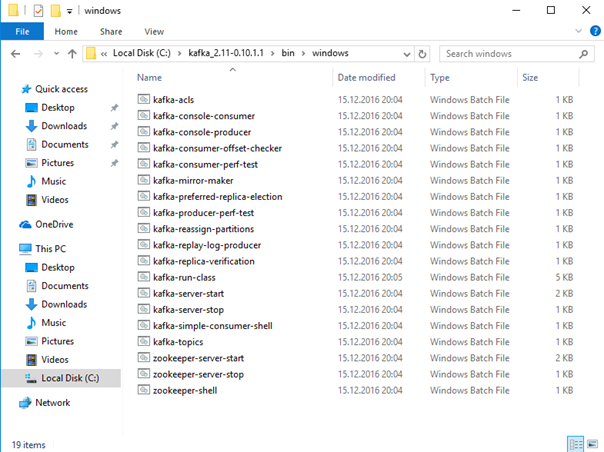Screen dimensions: 604x452
Task: Click the kafka-console-producer file icon
Action: coord(143,132)
